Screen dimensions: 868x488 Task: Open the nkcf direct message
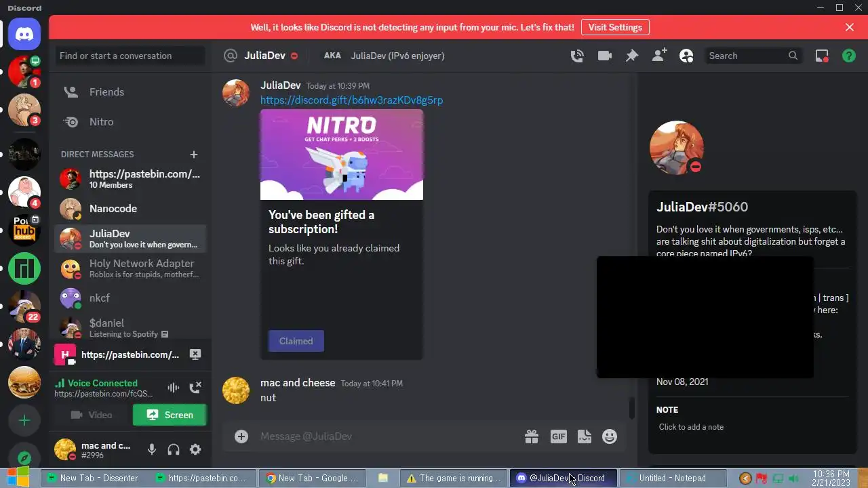point(130,298)
